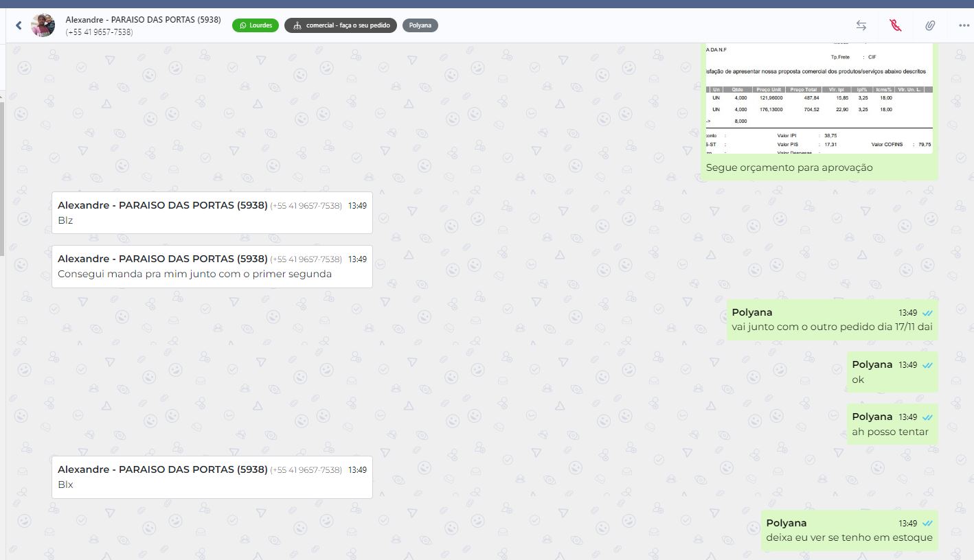Select the Polyana agent tag in header
The image size is (974, 560).
[x=420, y=25]
